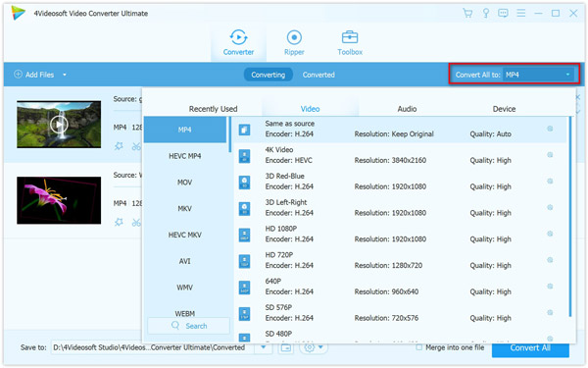The width and height of the screenshot is (588, 368).
Task: Switch to the Converter module
Action: 238,42
